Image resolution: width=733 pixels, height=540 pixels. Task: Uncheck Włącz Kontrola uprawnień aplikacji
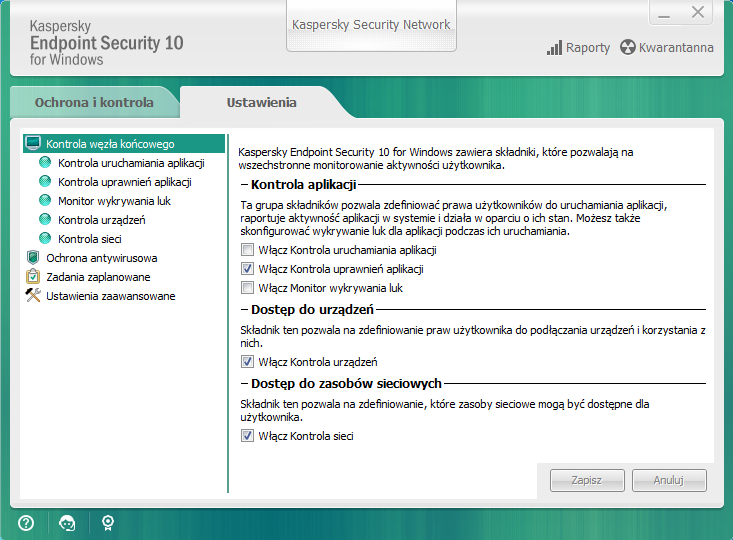(x=247, y=269)
